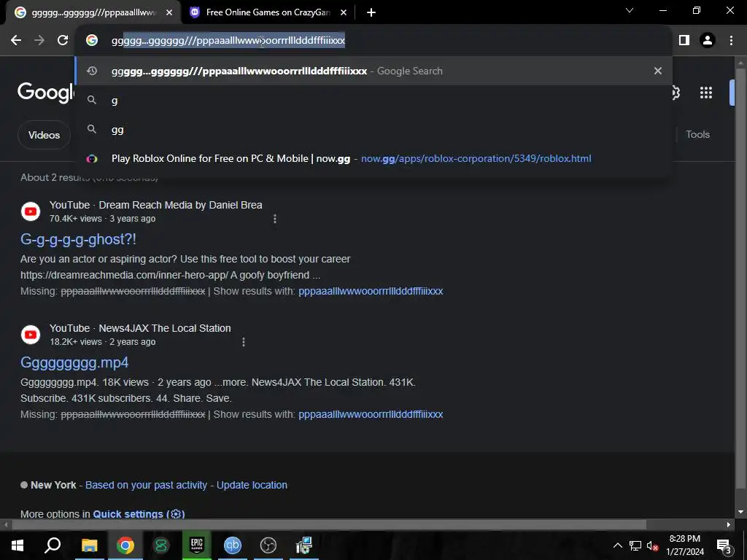The width and height of the screenshot is (747, 560).
Task: Select the history search suggestion row
Action: [x=373, y=71]
